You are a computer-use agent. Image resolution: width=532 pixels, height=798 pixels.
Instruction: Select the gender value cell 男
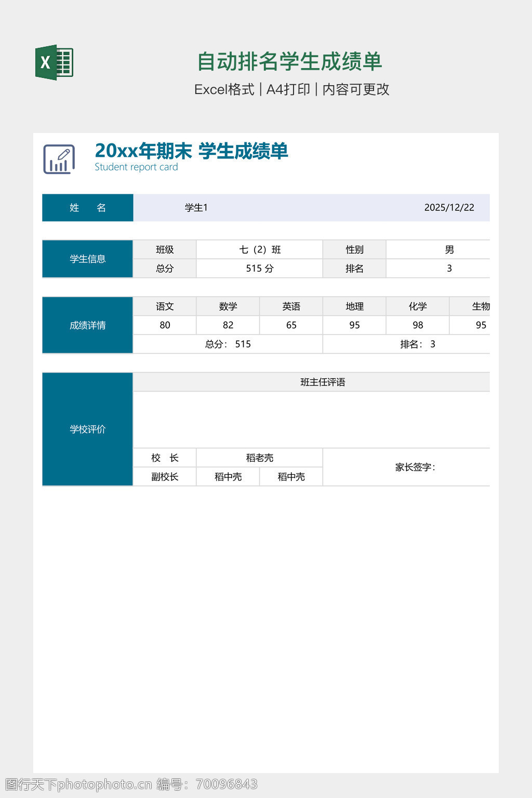click(x=449, y=250)
